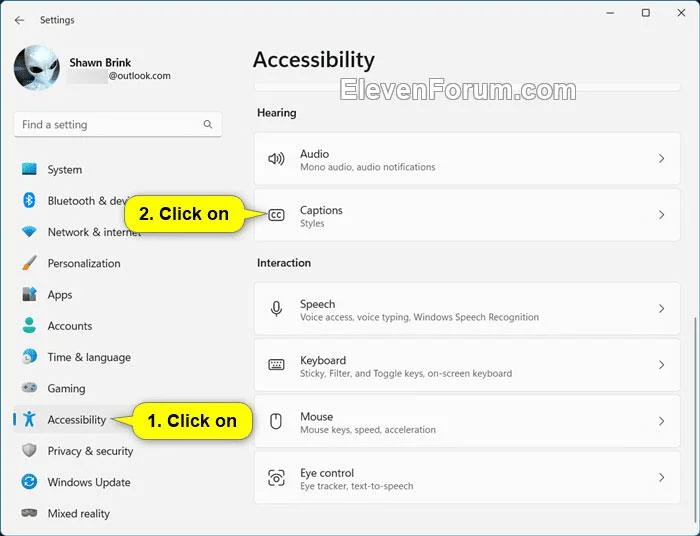
Task: Expand the Mouse row chevron
Action: click(662, 421)
